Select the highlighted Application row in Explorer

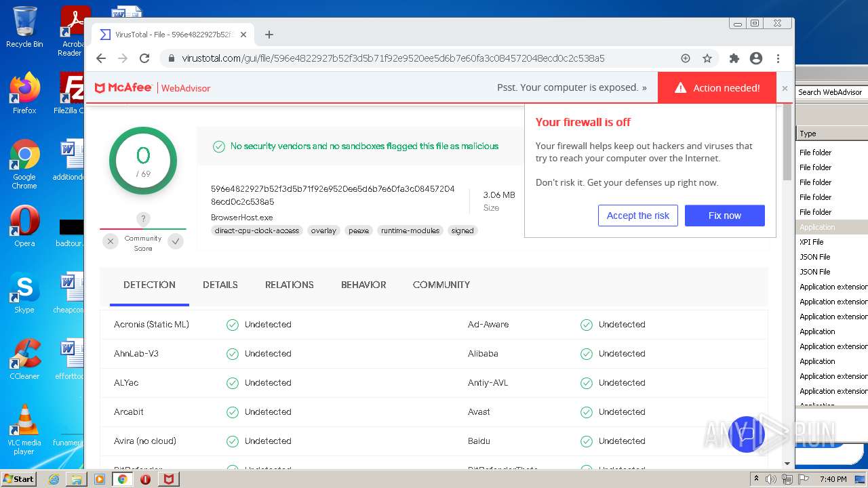(832, 227)
